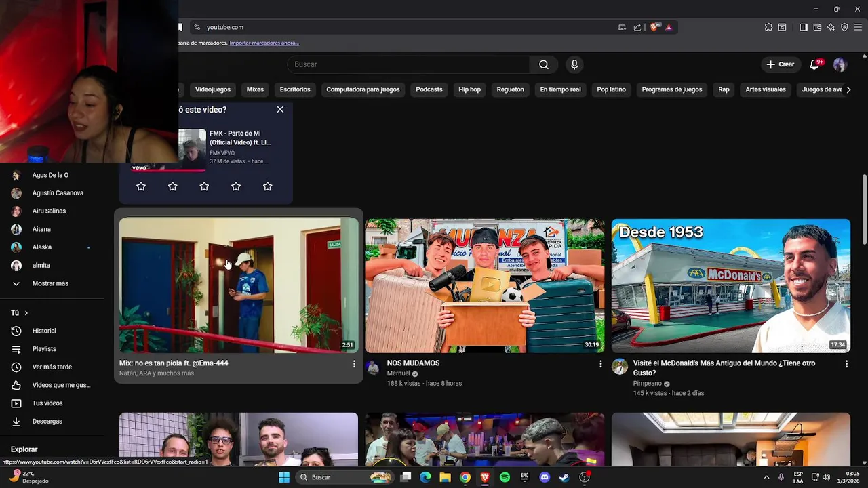Click the YouTube search magnifier button
Screen dimensions: 868x488
tap(544, 64)
